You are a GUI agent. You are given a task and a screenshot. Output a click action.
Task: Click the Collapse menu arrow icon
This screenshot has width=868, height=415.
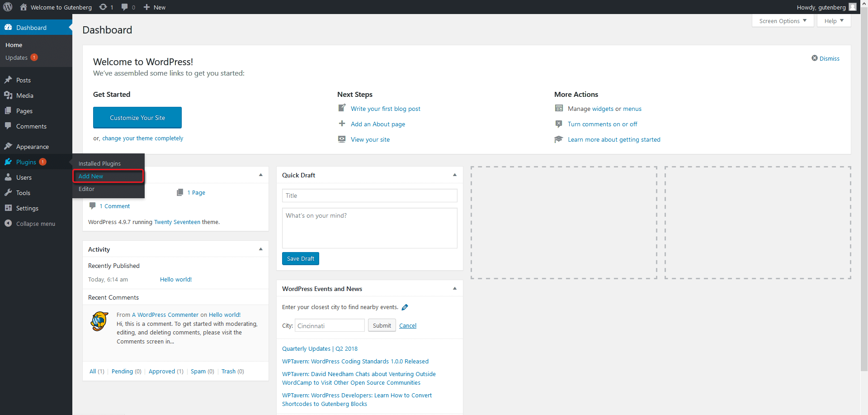pos(8,224)
